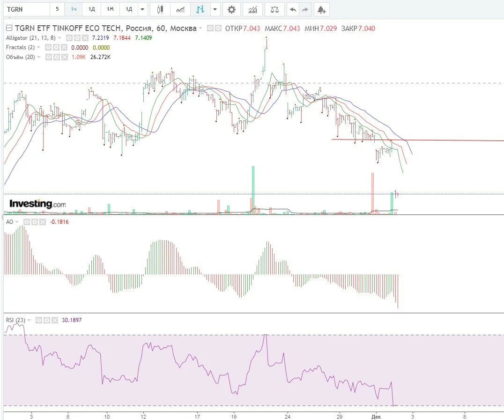Click the Alligator (21, 13, 8) label
Screen dimensions: 504x420
[x=30, y=38]
